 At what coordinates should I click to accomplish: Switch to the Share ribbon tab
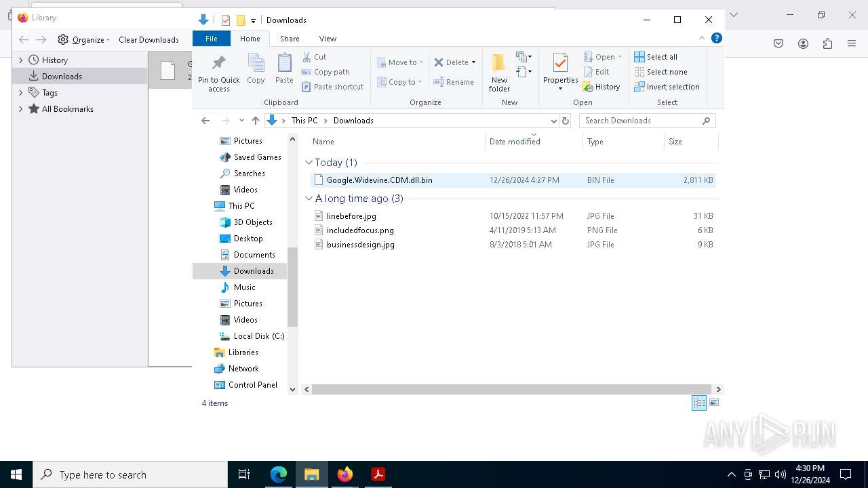click(290, 39)
